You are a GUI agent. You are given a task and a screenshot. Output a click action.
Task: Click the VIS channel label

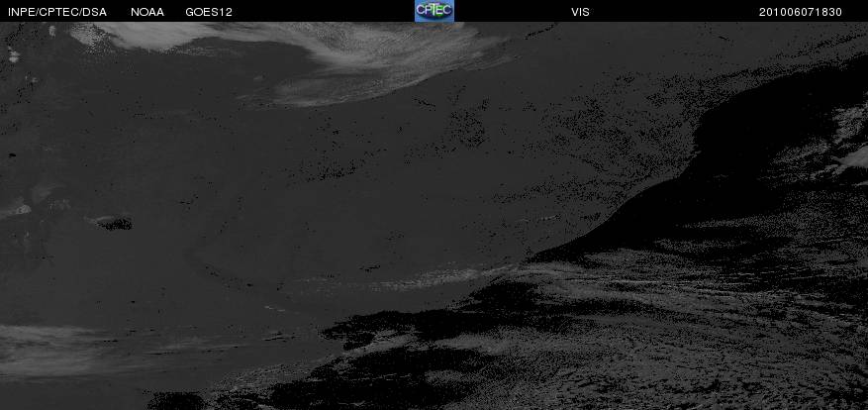[580, 12]
